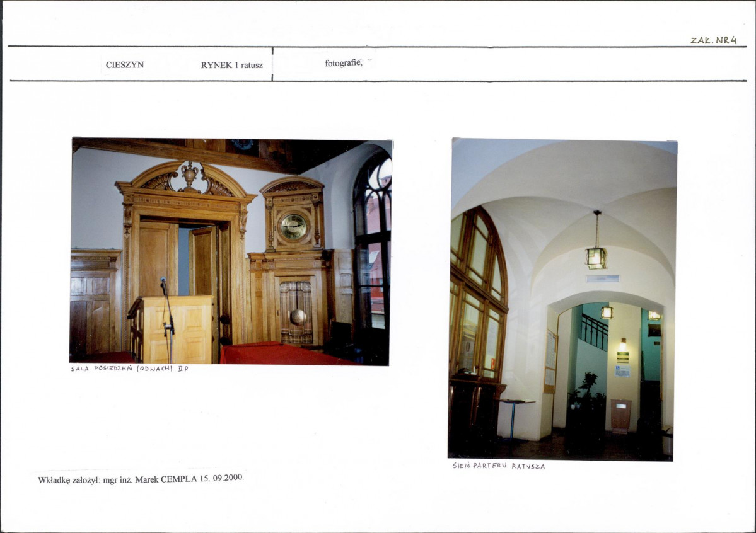Click the round clock face in the wooden cabinet
The height and width of the screenshot is (533, 756).
pyautogui.click(x=293, y=226)
